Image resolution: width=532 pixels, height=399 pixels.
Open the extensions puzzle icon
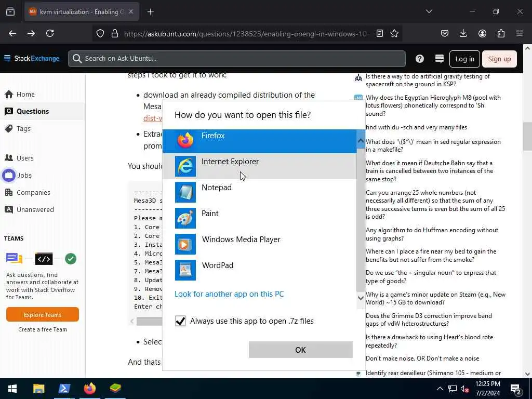(501, 33)
